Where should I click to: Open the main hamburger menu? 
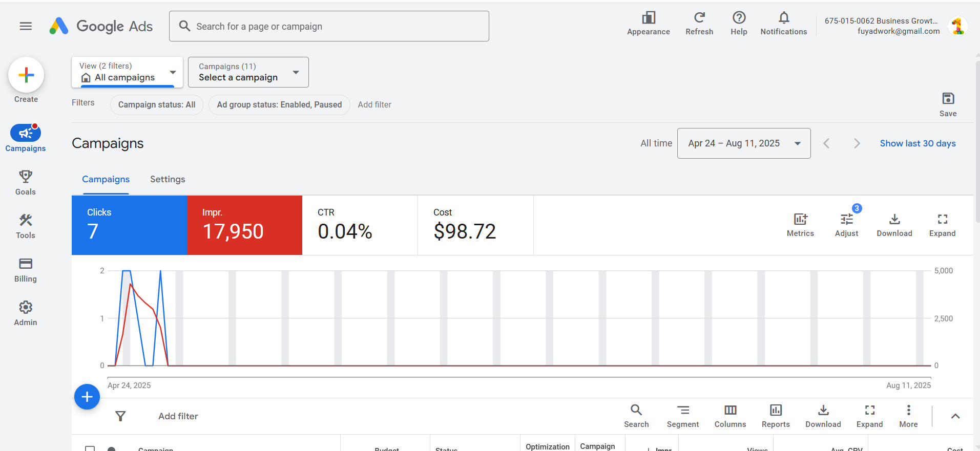point(26,26)
